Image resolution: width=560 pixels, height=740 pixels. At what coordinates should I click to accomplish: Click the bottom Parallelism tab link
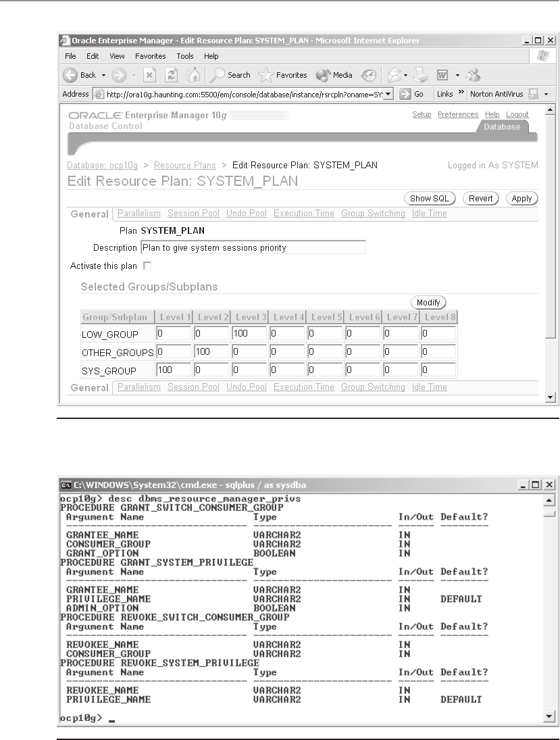(x=138, y=387)
